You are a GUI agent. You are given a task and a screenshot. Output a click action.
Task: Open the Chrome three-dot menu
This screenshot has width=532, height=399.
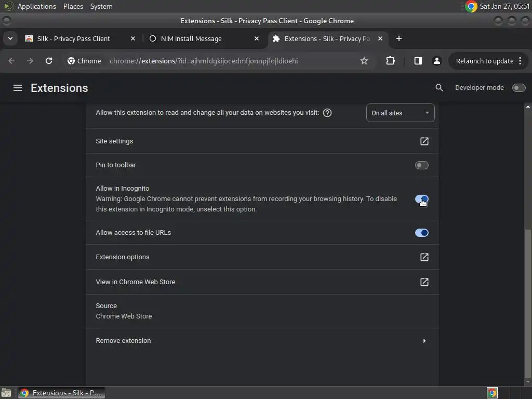(520, 61)
